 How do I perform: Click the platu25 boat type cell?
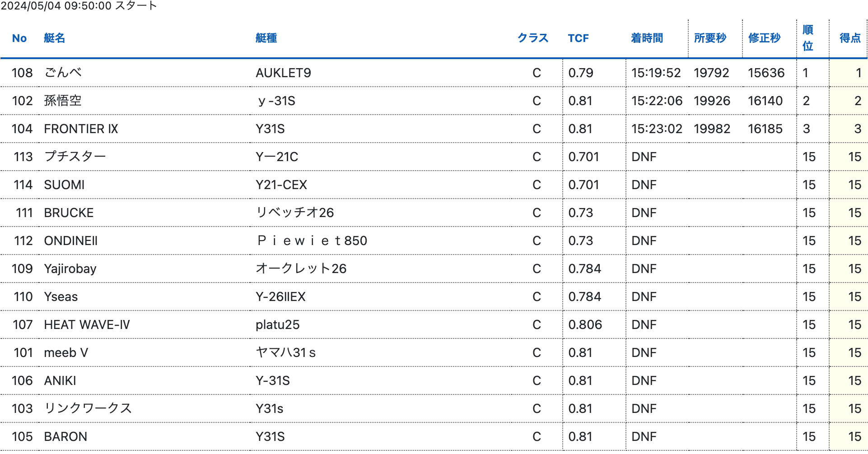(x=277, y=325)
